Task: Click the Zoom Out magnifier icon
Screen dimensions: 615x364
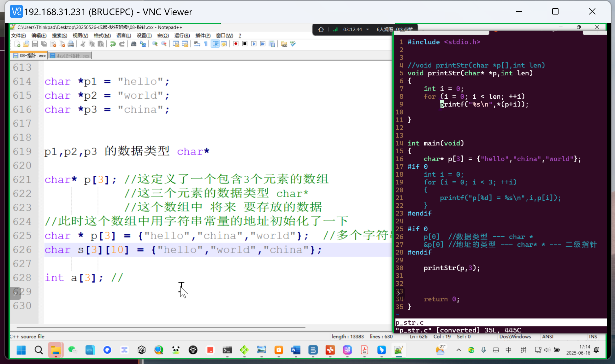Action: click(x=164, y=44)
